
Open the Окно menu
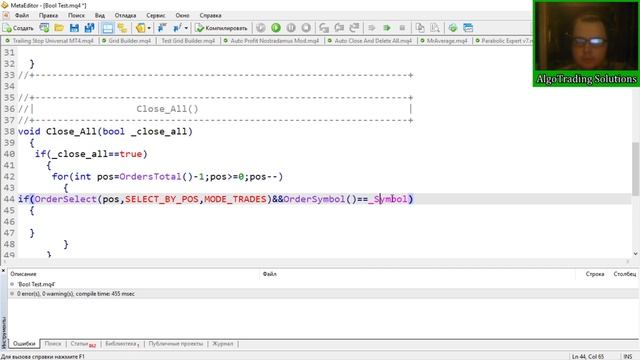click(182, 15)
